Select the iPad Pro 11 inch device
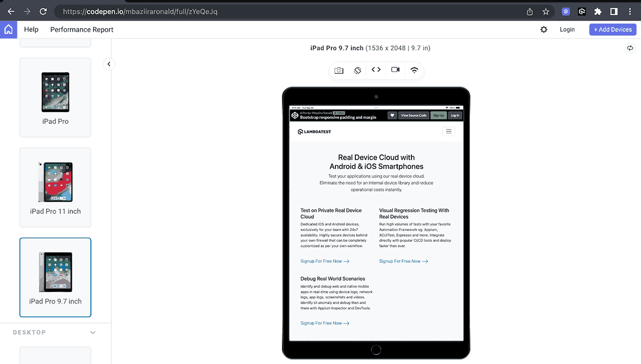This screenshot has width=641, height=364. pos(55,187)
